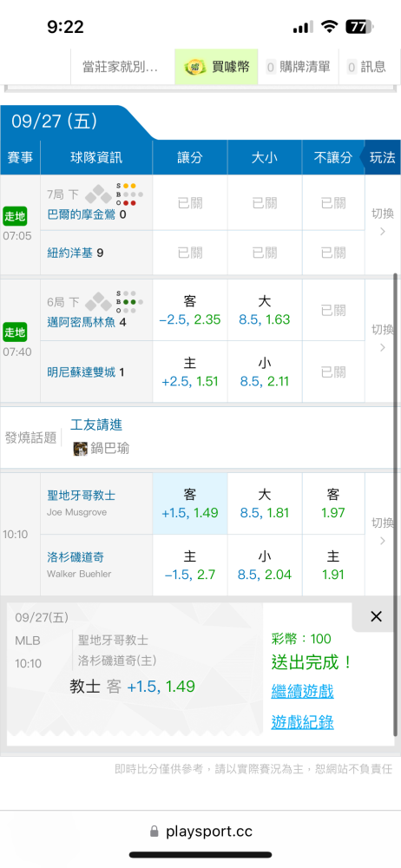Expand 切換 chevron for Marlins-Twins game
This screenshot has height=868, width=401.
pyautogui.click(x=383, y=339)
